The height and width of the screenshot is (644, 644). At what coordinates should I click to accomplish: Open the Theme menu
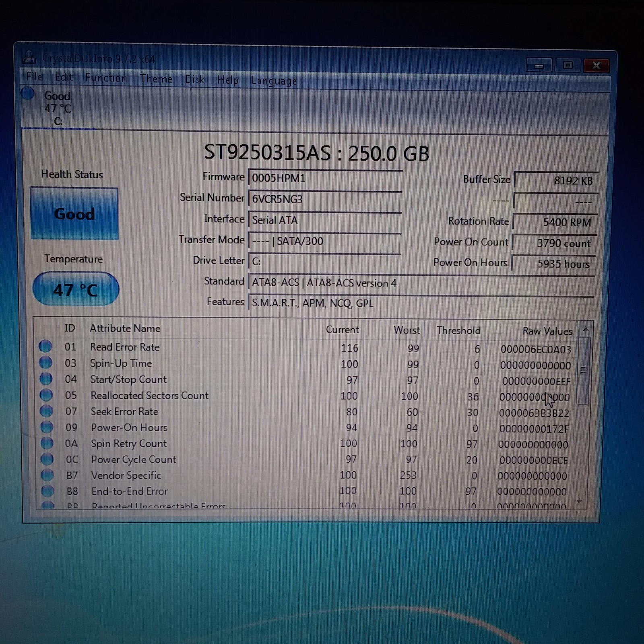click(156, 78)
